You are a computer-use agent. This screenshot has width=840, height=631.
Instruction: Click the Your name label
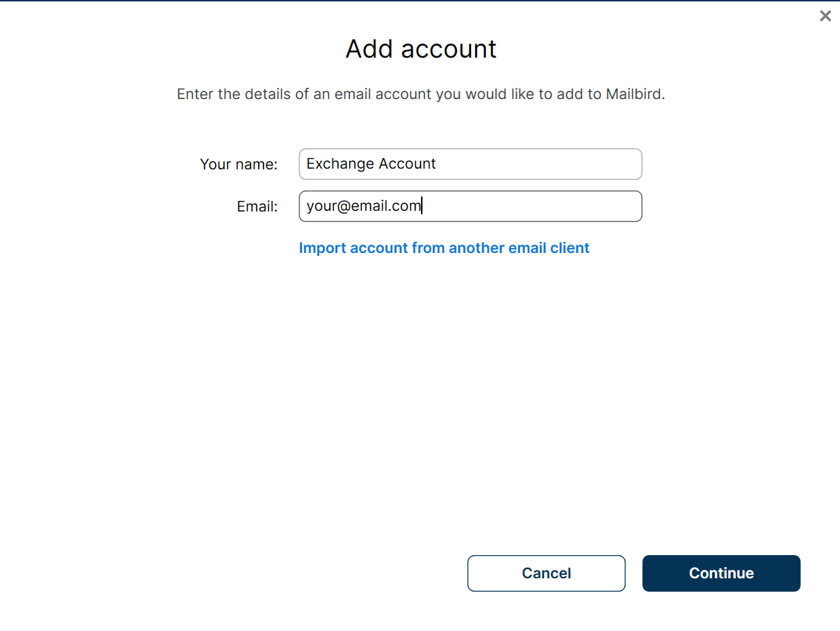pos(238,164)
